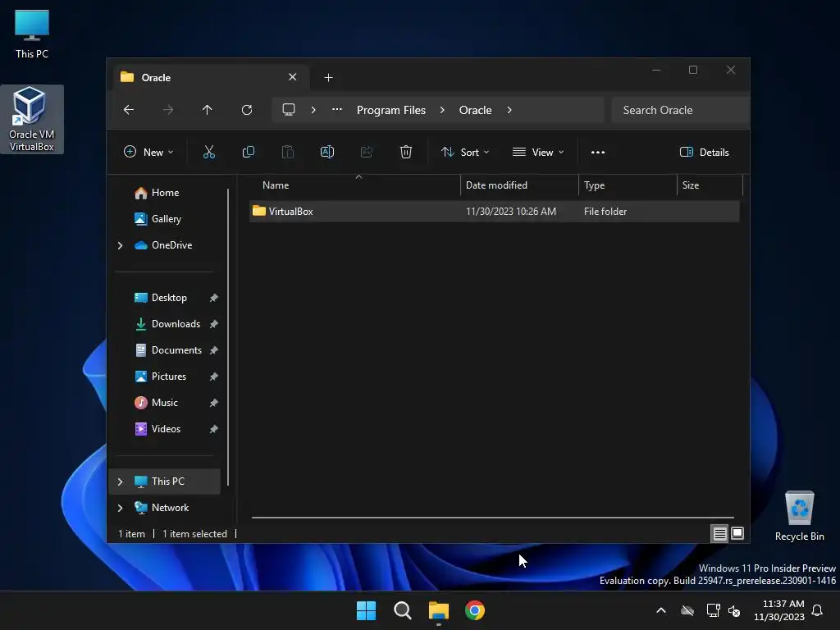This screenshot has width=840, height=630.
Task: Sort by Date modified column header
Action: (x=519, y=185)
